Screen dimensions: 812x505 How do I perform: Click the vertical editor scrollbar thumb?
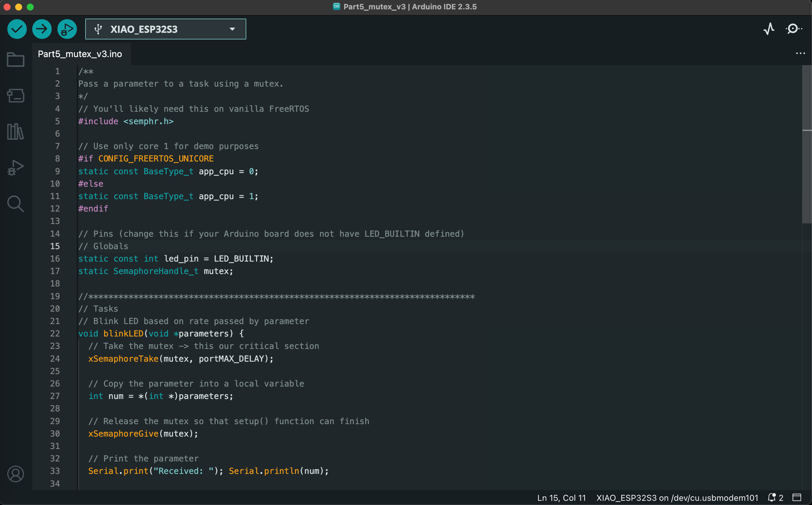[x=807, y=144]
